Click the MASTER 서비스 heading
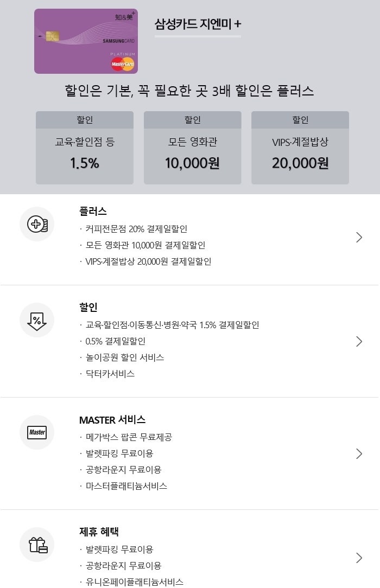 pyautogui.click(x=112, y=420)
